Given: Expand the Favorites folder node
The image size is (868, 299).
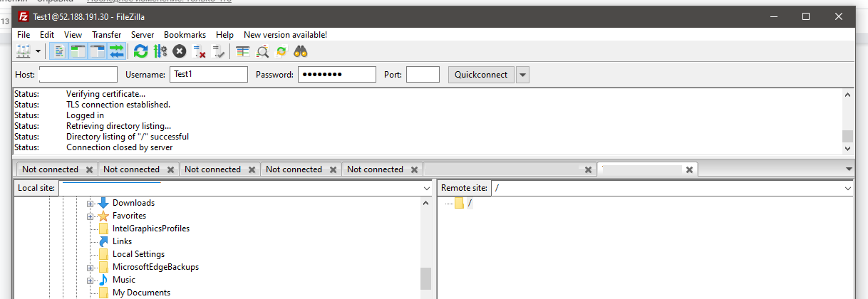Looking at the screenshot, I should [91, 216].
